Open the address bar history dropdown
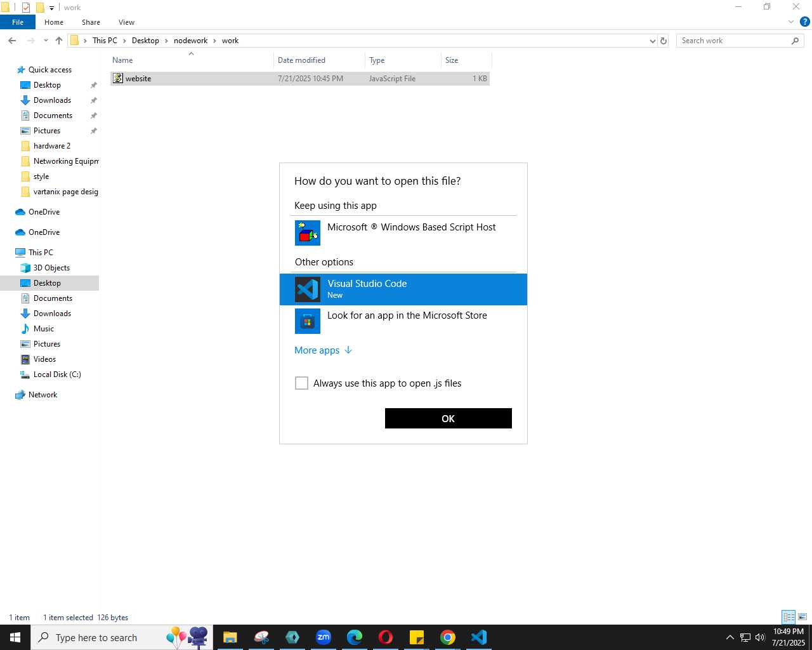The image size is (812, 650). [x=652, y=41]
